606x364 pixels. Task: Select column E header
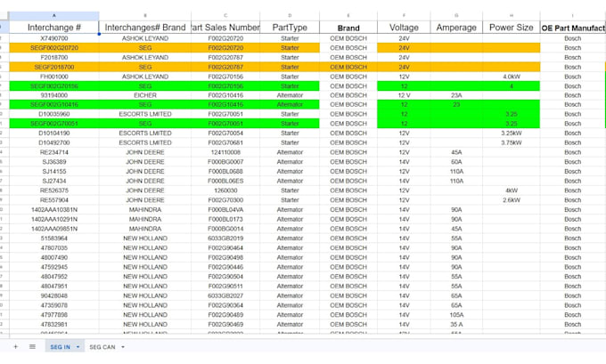[x=348, y=16]
